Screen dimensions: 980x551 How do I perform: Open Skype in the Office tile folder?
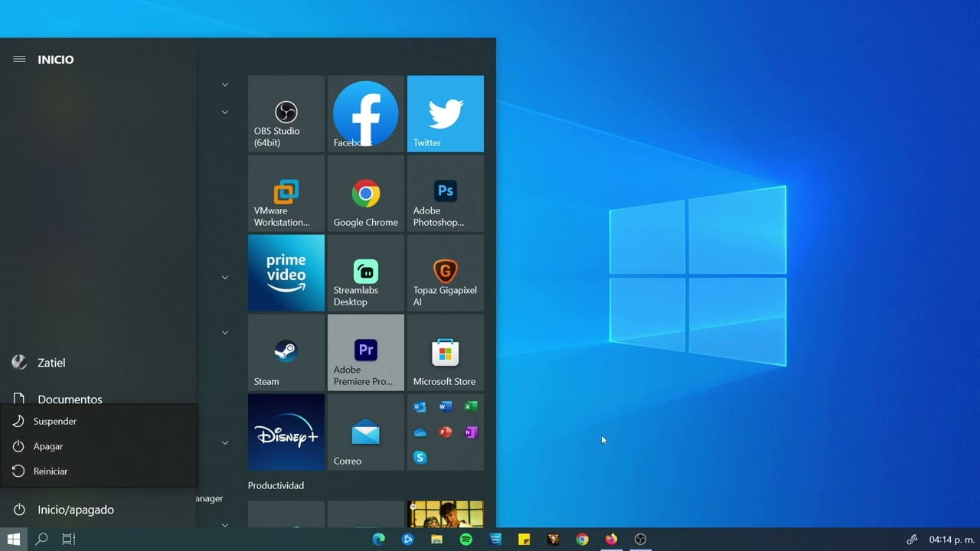420,457
